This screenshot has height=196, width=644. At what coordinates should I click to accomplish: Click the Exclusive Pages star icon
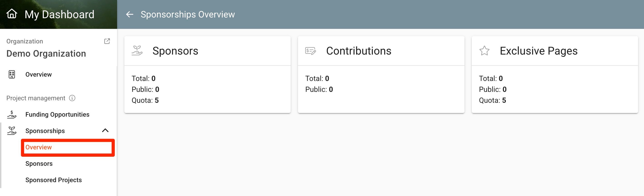484,51
